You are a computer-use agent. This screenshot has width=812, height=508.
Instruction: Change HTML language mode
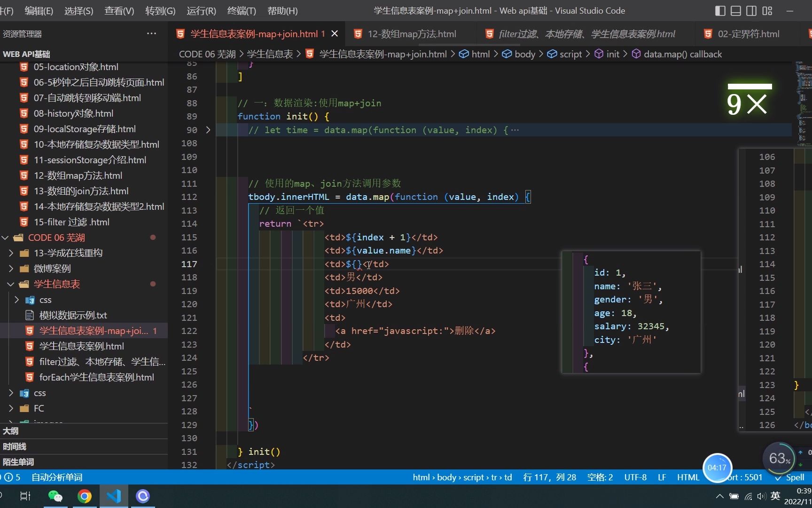tap(688, 477)
